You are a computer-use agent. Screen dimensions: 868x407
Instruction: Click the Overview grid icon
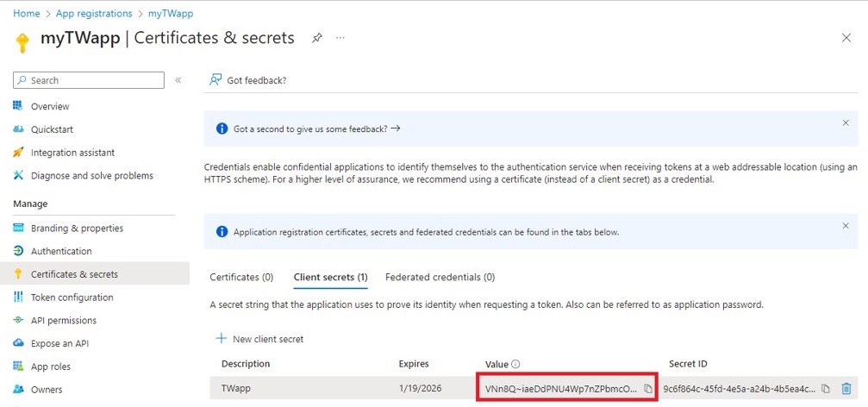tap(18, 106)
